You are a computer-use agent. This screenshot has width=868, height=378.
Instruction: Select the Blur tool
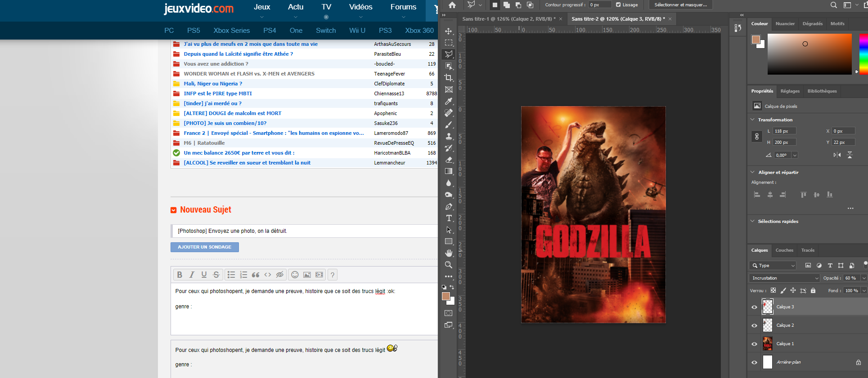449,183
